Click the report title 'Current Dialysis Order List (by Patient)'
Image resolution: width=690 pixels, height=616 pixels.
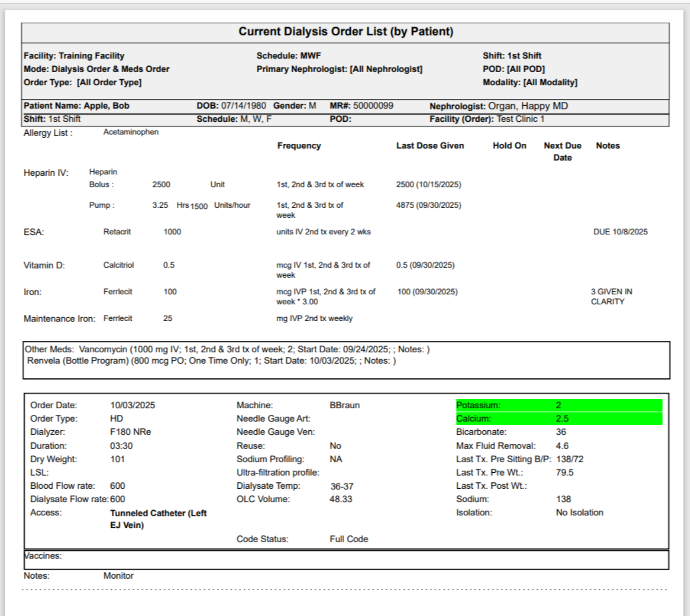pos(346,31)
